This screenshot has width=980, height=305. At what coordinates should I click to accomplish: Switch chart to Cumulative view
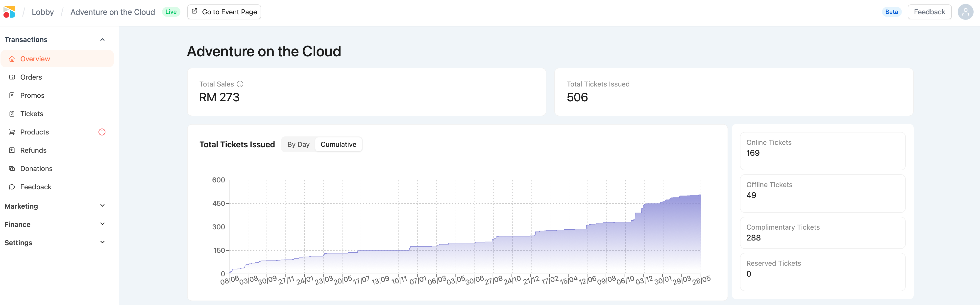338,144
